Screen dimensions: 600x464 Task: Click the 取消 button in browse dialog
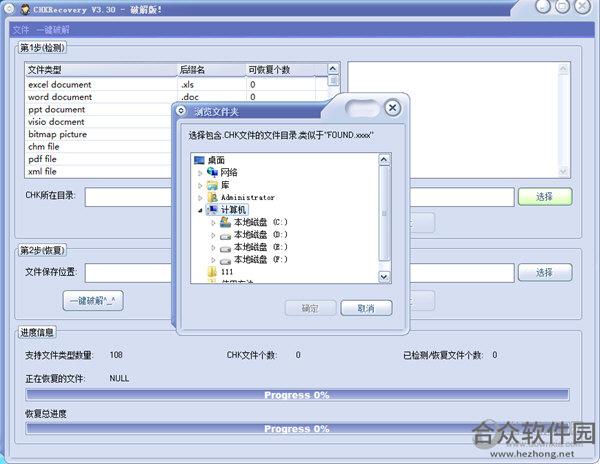pyautogui.click(x=366, y=308)
